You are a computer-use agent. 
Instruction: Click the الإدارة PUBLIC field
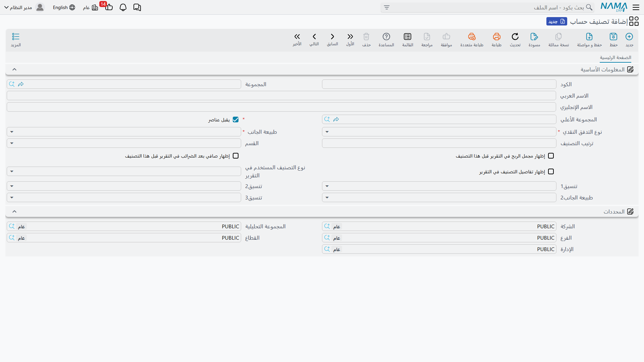click(439, 249)
